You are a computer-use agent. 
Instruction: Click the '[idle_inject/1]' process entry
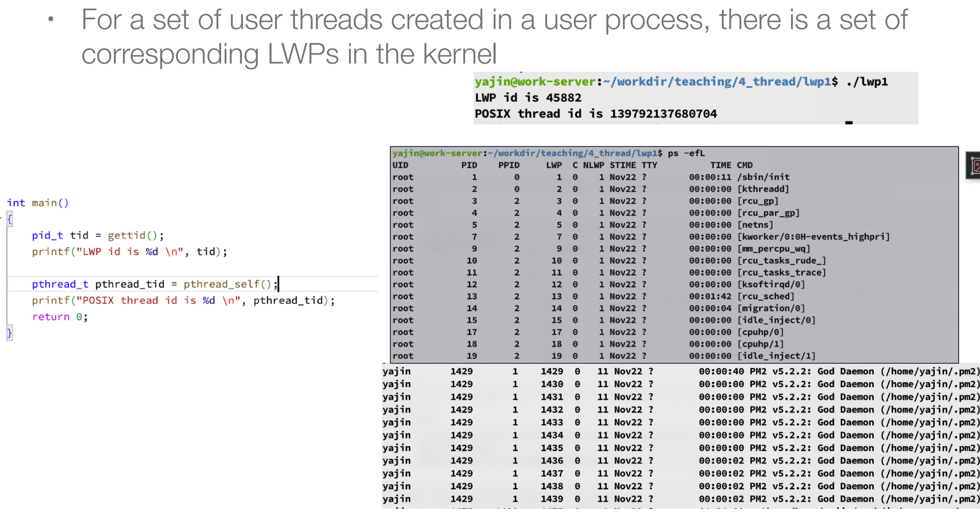[777, 356]
